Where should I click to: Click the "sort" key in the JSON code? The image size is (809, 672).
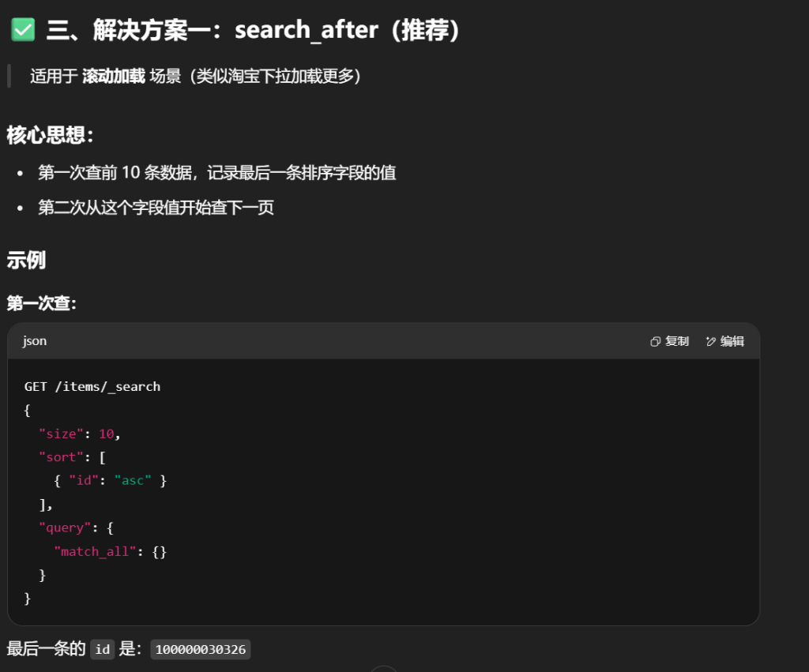pos(61,457)
